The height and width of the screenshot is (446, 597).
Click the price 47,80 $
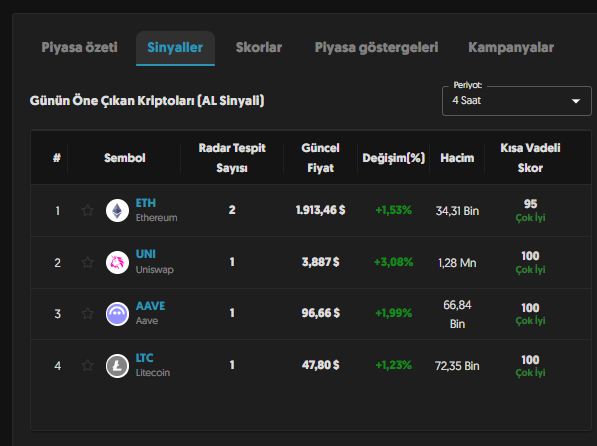click(x=321, y=365)
